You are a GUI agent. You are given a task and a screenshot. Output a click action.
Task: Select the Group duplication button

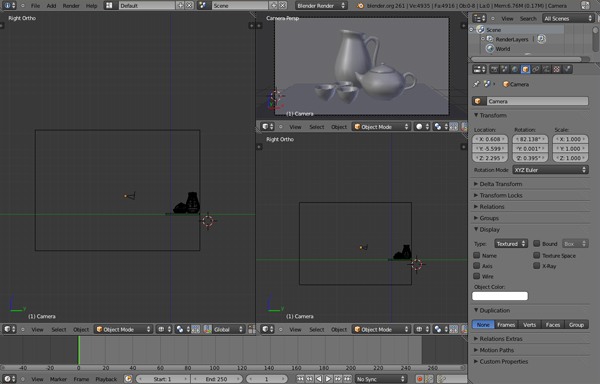(x=576, y=325)
